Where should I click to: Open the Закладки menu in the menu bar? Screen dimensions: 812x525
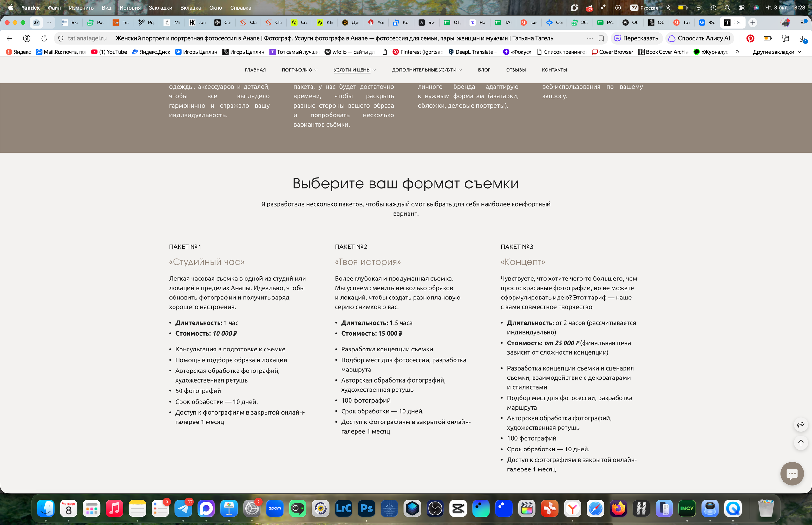point(160,8)
